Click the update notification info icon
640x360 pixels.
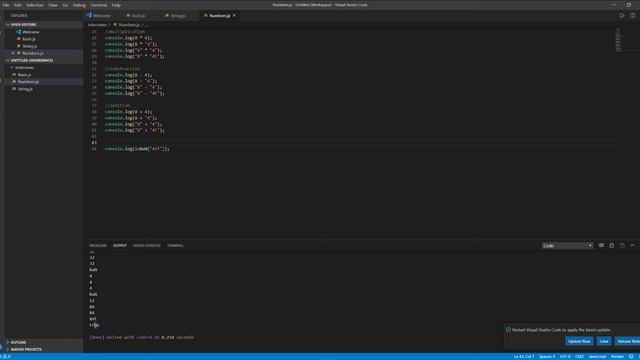pos(508,329)
